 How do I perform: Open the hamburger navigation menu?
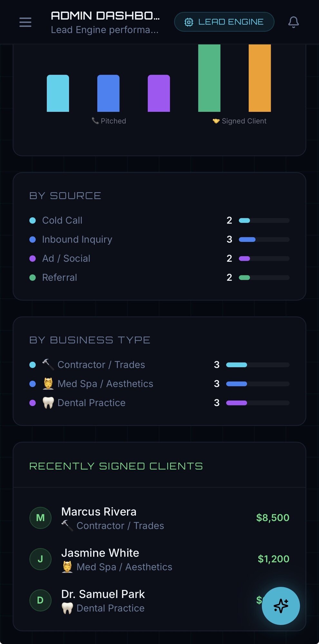[25, 22]
